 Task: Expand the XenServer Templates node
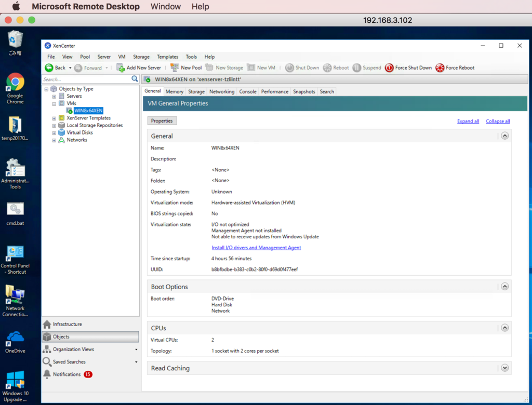pyautogui.click(x=54, y=118)
